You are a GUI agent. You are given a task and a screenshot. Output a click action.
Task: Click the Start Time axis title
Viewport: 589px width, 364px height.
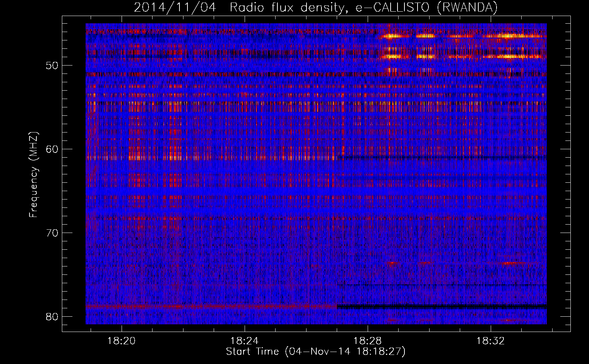[x=316, y=352]
